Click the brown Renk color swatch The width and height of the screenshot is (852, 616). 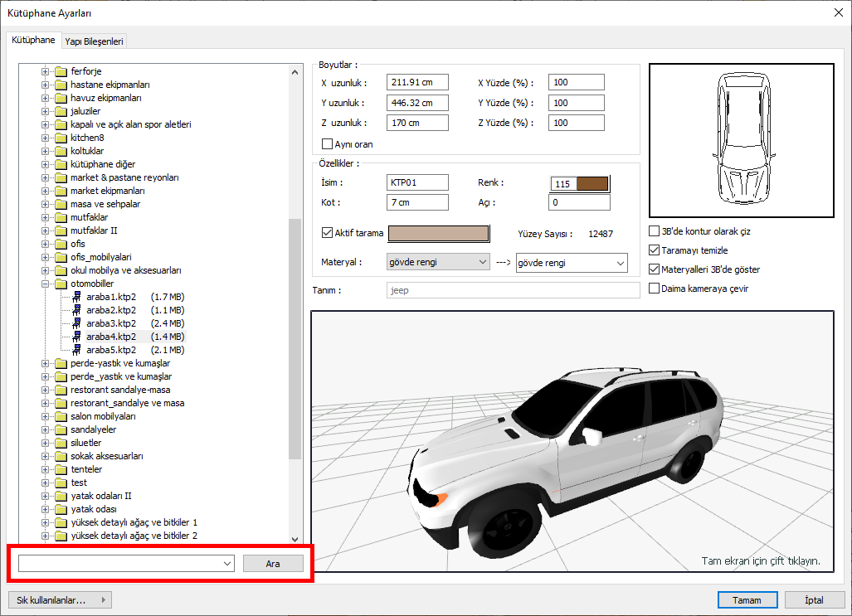[592, 183]
